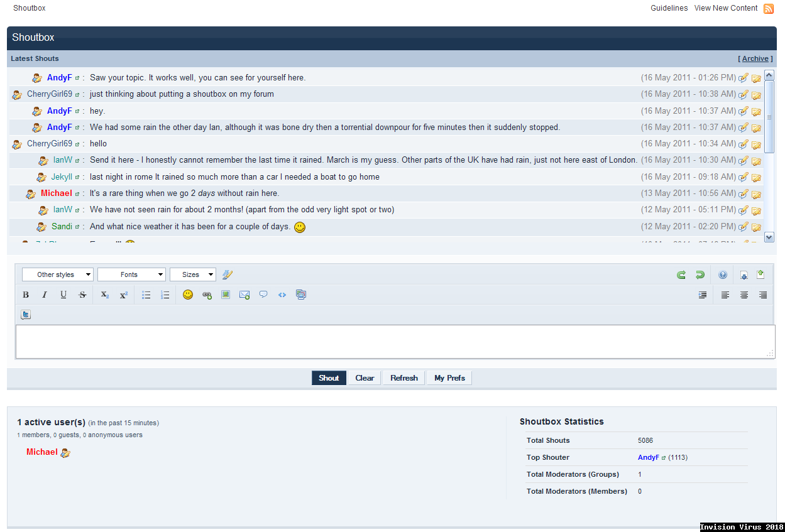This screenshot has height=532, width=785.
Task: Insert a numbered list
Action: (x=165, y=295)
